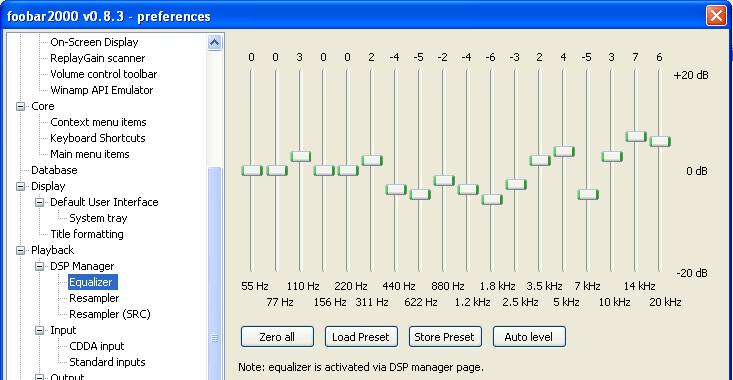Open Winamp API Emulator page
Viewport: 733px width, 380px height.
click(x=101, y=90)
